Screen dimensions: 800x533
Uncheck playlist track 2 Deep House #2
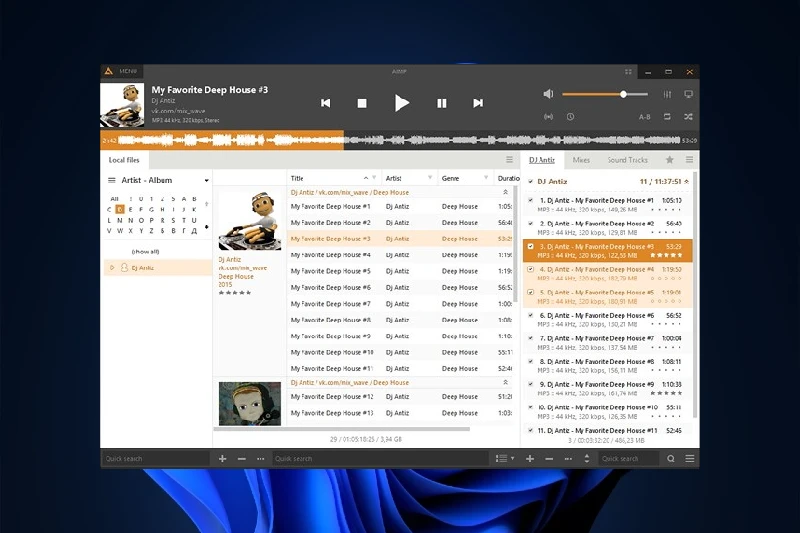click(x=531, y=223)
